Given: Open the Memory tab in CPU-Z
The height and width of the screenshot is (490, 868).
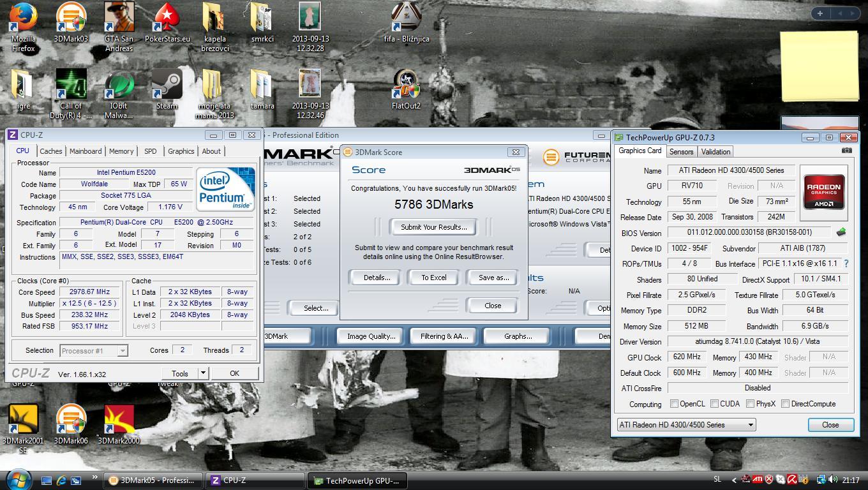Looking at the screenshot, I should coord(121,151).
